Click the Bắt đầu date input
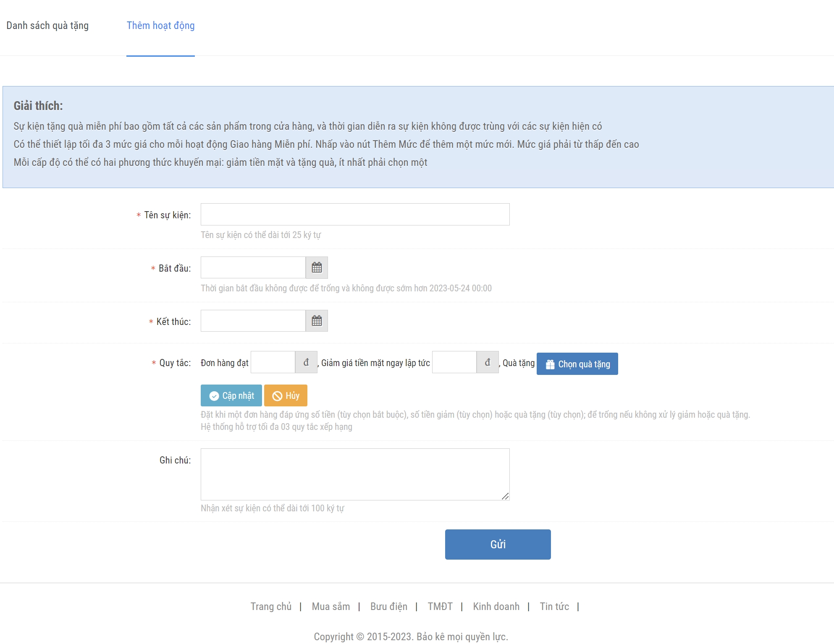This screenshot has height=644, width=834. [x=253, y=267]
